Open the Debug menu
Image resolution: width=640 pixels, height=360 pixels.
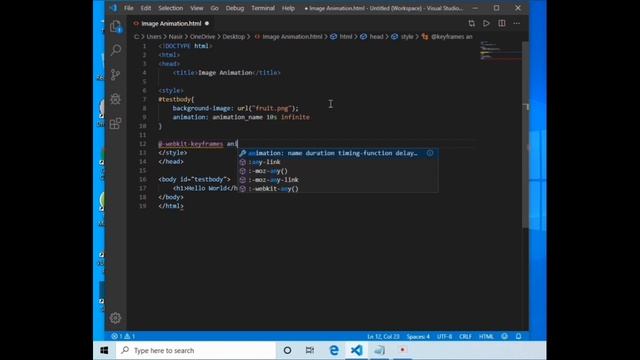(235, 8)
